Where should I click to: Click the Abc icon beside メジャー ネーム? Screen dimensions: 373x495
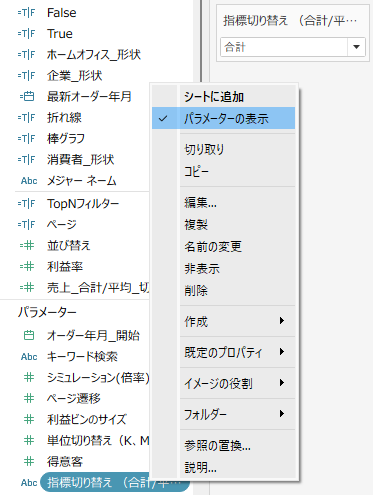tap(29, 181)
